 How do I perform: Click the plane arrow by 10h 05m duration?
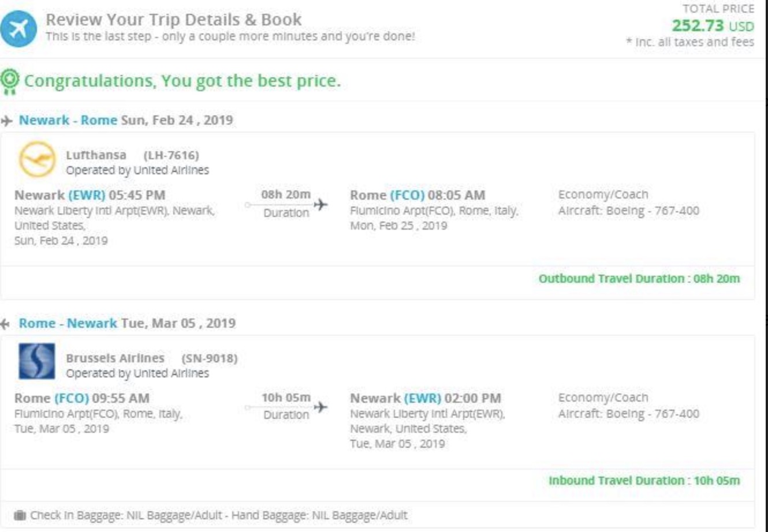[320, 407]
